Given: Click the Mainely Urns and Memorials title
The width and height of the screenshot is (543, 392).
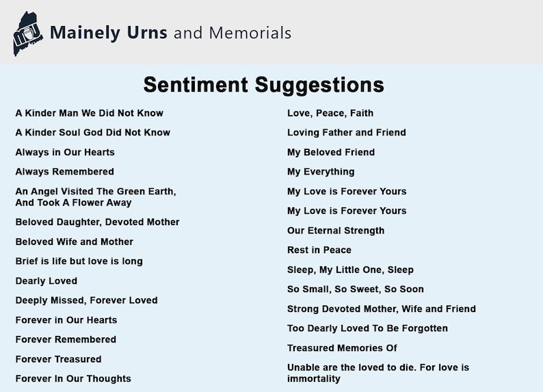Looking at the screenshot, I should point(171,33).
